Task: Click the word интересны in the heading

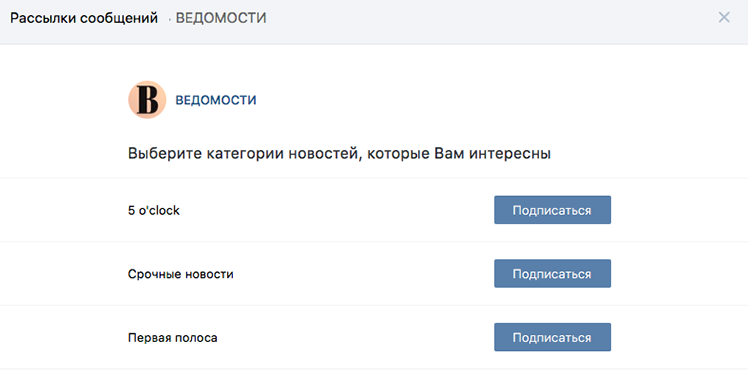Action: pyautogui.click(x=509, y=154)
